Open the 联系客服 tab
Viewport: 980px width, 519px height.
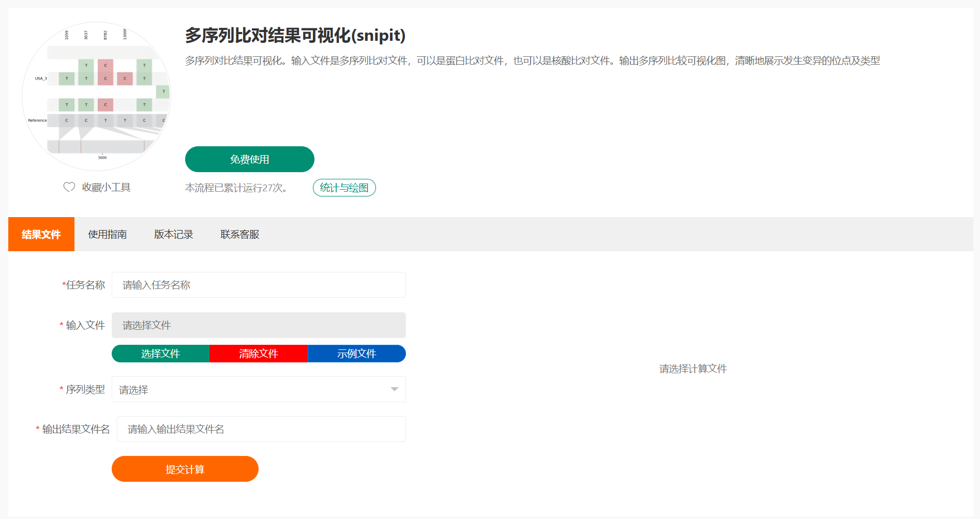(240, 234)
